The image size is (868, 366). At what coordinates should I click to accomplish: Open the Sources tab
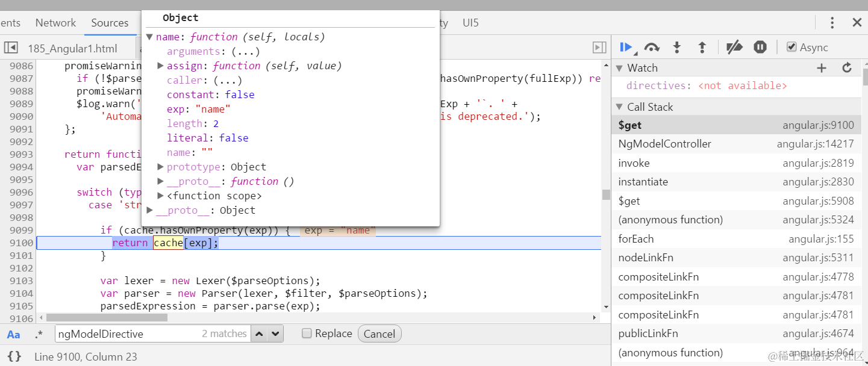pyautogui.click(x=110, y=23)
